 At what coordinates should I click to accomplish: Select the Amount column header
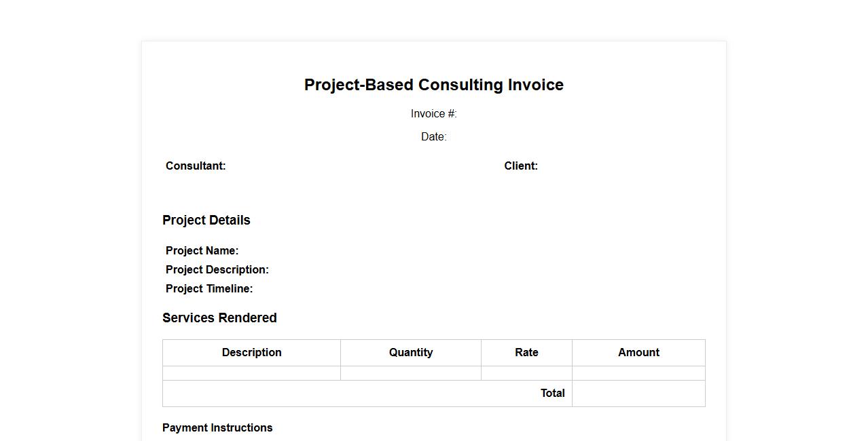638,353
